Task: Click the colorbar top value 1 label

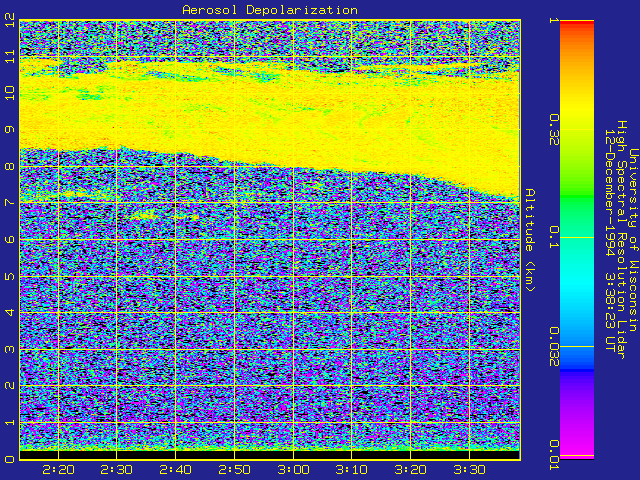Action: pos(554,20)
